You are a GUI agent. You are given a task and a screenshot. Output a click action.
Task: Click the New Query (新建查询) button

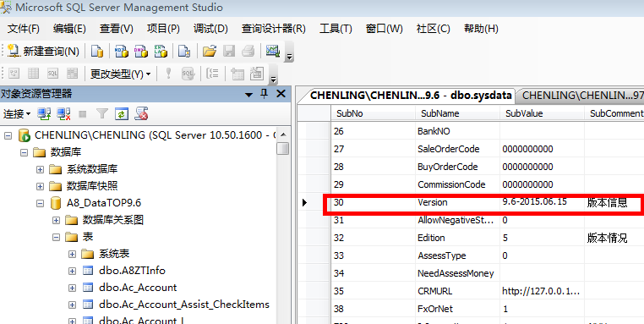click(x=44, y=51)
